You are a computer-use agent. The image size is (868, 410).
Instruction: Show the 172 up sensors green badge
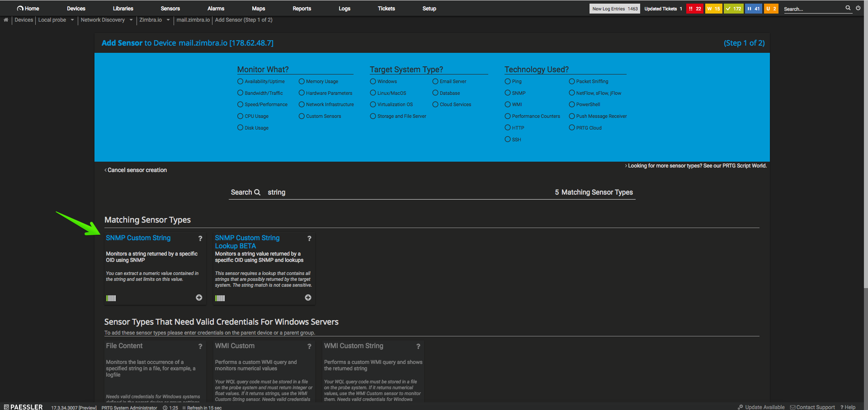coord(734,9)
